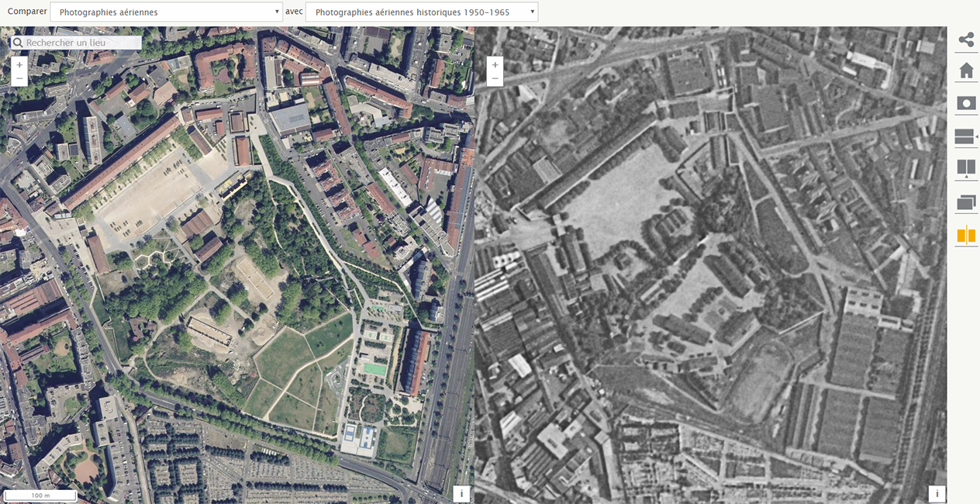The width and height of the screenshot is (980, 504).
Task: Switch to vertical split slider mode
Action: click(x=965, y=168)
